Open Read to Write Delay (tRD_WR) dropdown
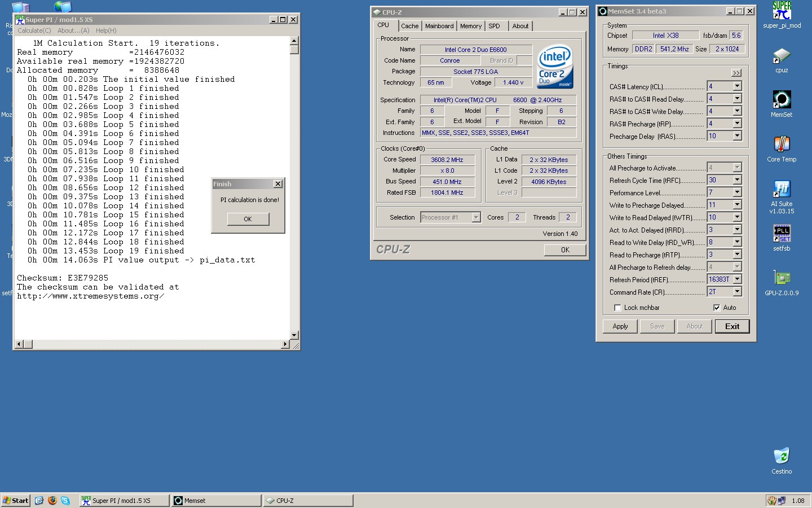The height and width of the screenshot is (508, 812). click(737, 242)
